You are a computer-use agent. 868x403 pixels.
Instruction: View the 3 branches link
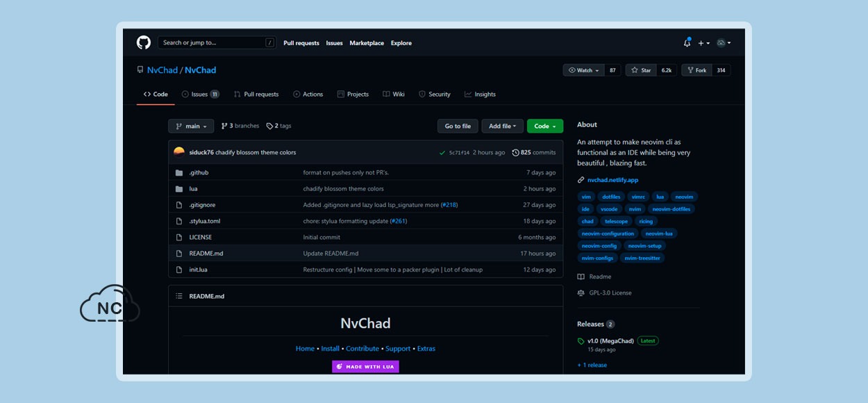click(240, 126)
